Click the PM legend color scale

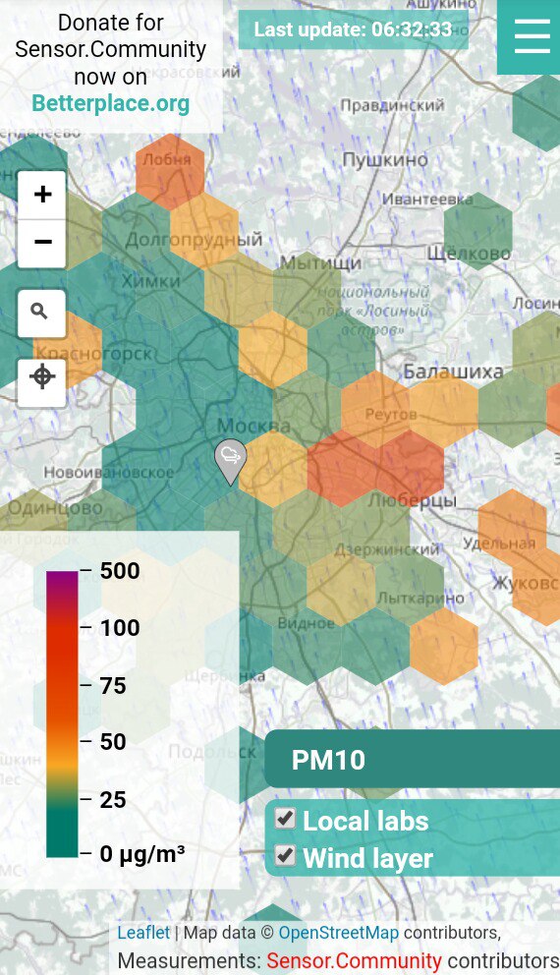click(x=62, y=714)
